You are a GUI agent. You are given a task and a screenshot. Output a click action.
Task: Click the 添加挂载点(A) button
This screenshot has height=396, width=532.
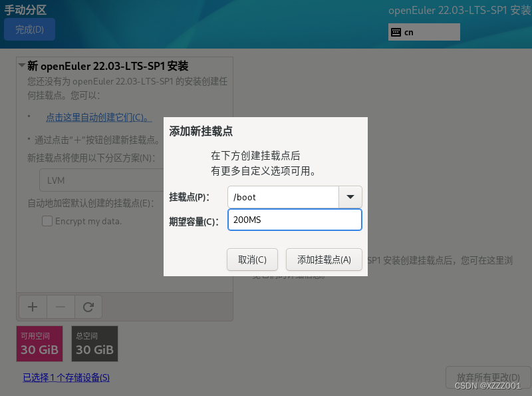tap(324, 260)
